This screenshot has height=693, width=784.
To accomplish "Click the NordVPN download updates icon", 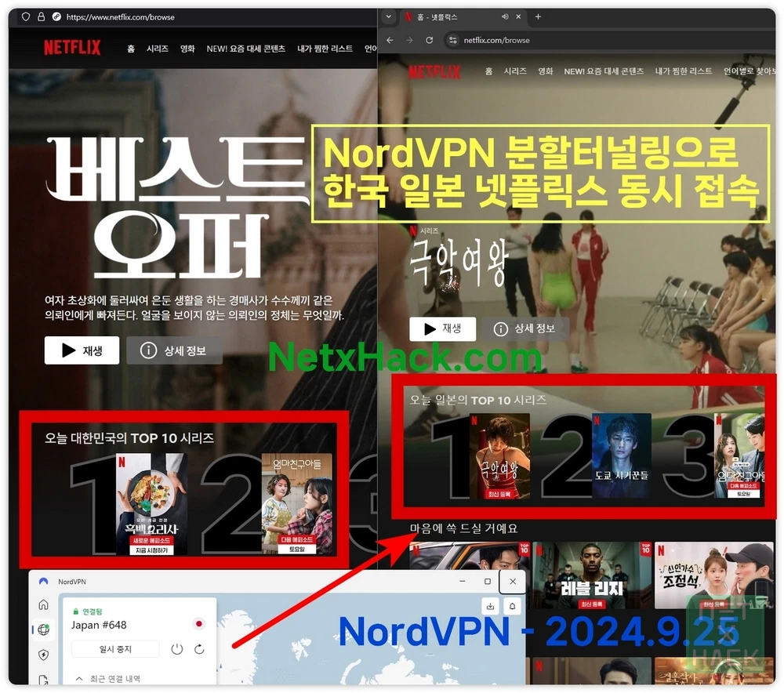I will pyautogui.click(x=490, y=606).
